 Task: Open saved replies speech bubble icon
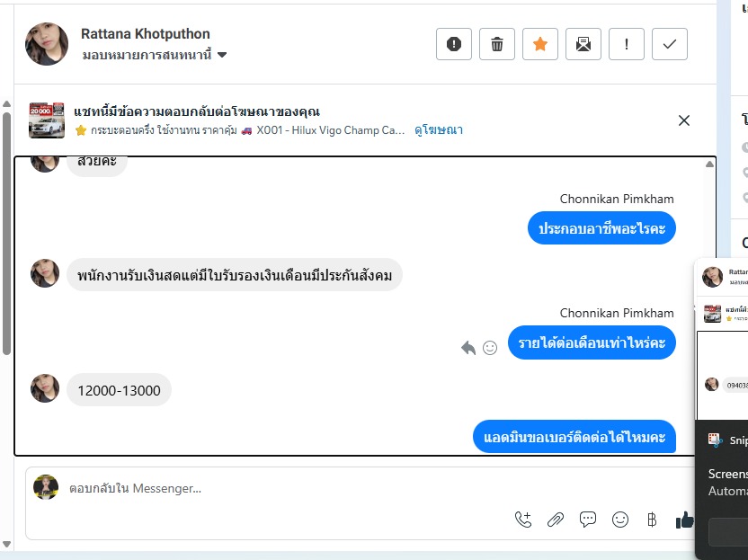588,519
